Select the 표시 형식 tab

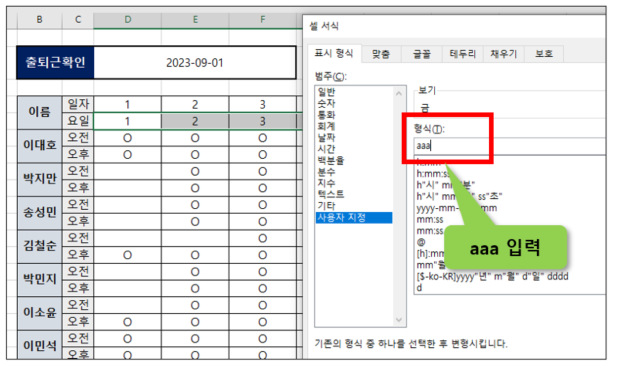[x=334, y=53]
